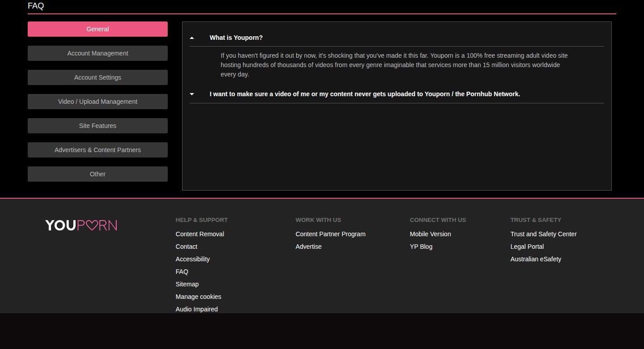Open Content Partner Program link
Screen dimensions: 644x349
click(x=330, y=234)
